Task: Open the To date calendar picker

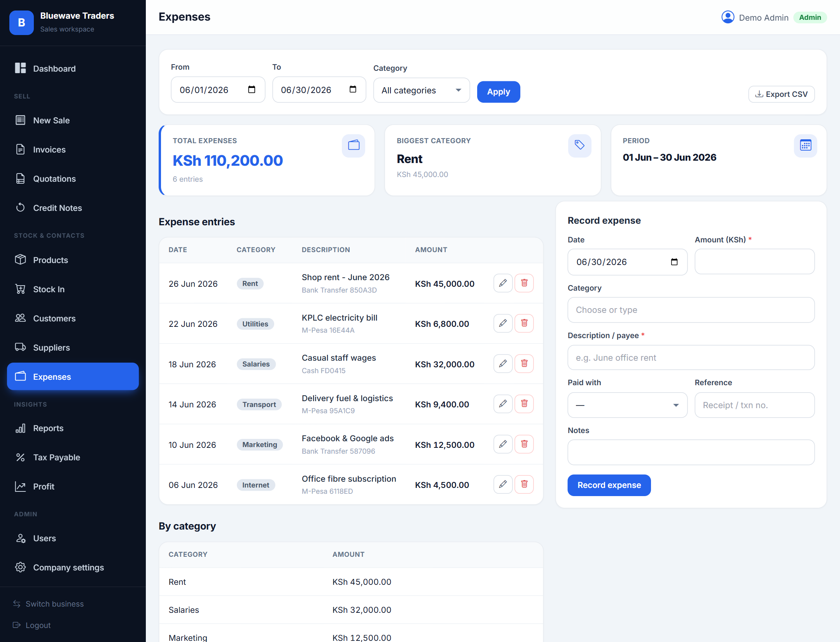Action: tap(353, 89)
